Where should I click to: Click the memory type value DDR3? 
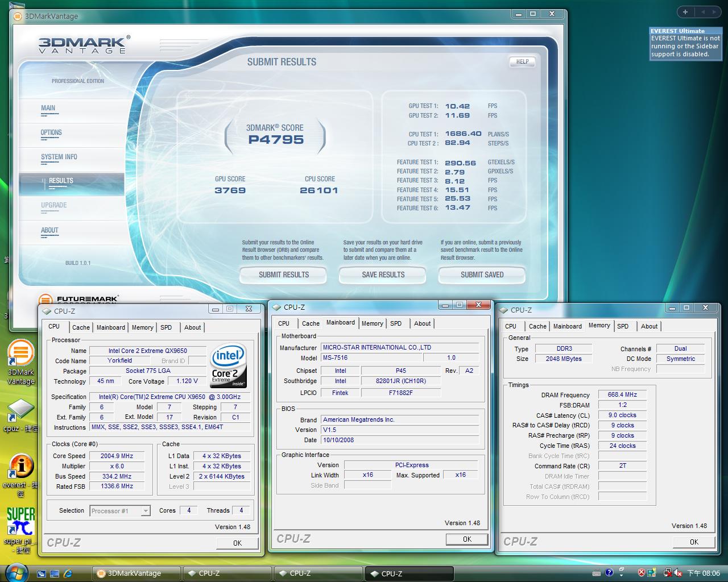coord(565,348)
